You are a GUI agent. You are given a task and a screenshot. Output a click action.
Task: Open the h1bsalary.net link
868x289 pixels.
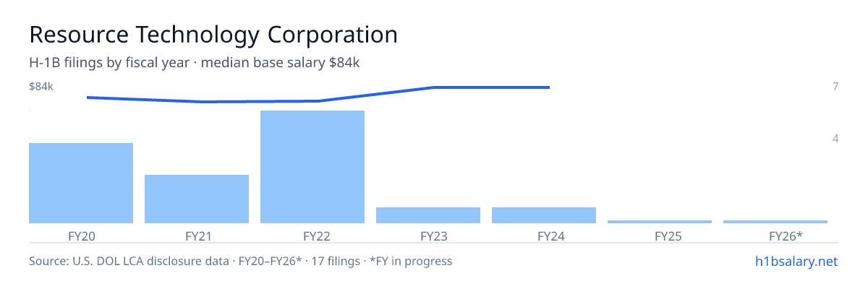(x=796, y=261)
